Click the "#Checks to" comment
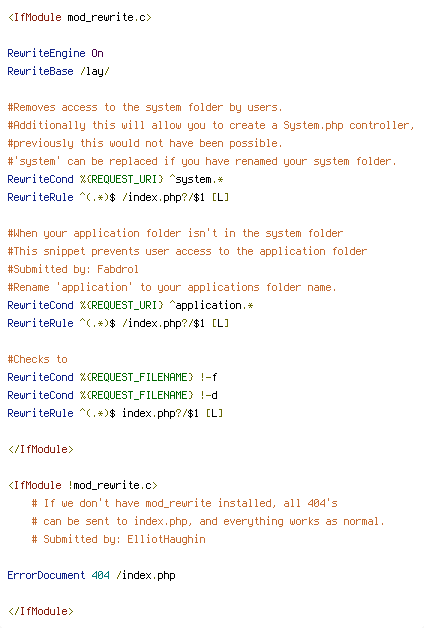Screen dimensions: 424x628 [38, 359]
